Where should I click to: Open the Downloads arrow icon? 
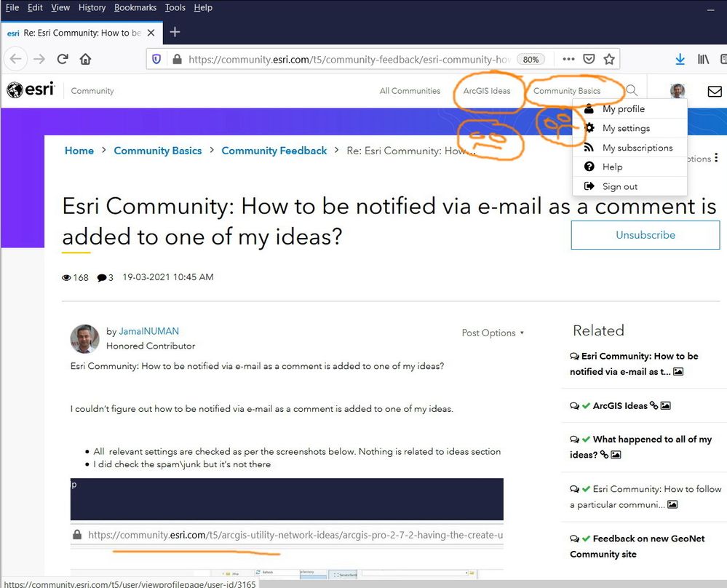pos(680,59)
